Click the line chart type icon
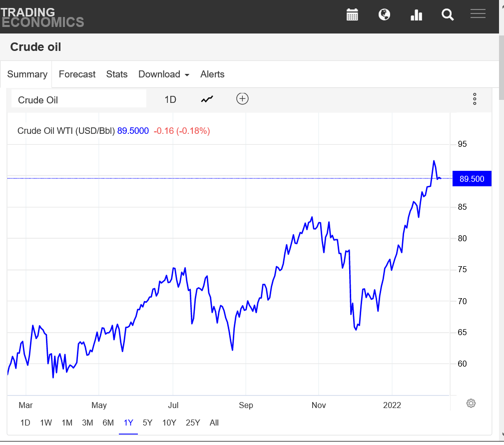Screen dimensions: 504x445 207,99
